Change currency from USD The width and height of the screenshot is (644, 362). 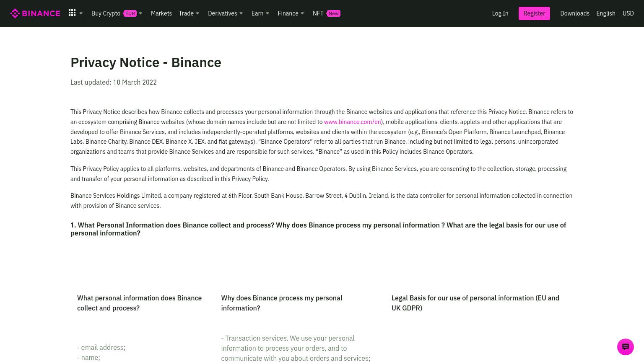click(628, 13)
